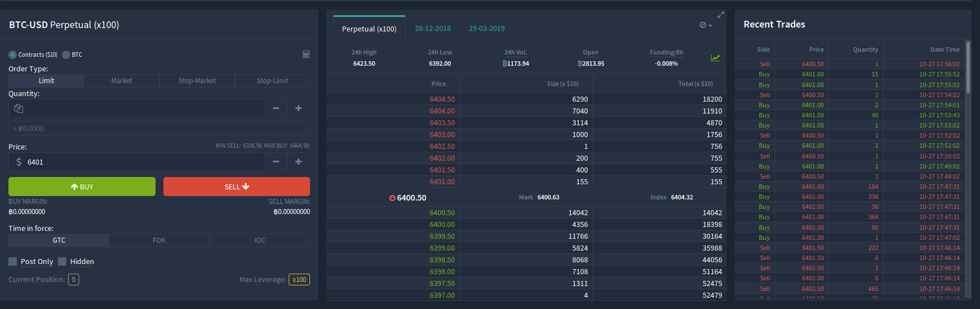
Task: Enable the Hidden checkbox
Action: click(62, 262)
